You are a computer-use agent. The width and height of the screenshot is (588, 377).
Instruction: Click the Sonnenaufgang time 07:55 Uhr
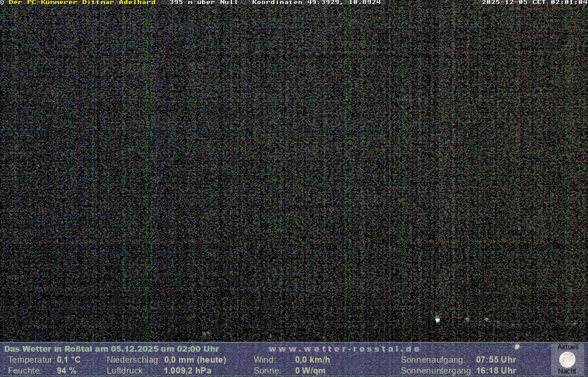pyautogui.click(x=496, y=360)
